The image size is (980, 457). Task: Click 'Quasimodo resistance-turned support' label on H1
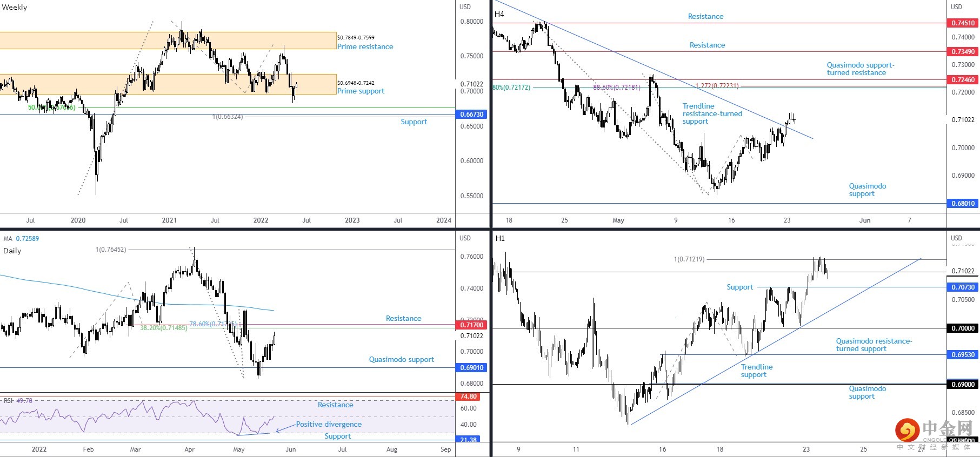tap(874, 345)
